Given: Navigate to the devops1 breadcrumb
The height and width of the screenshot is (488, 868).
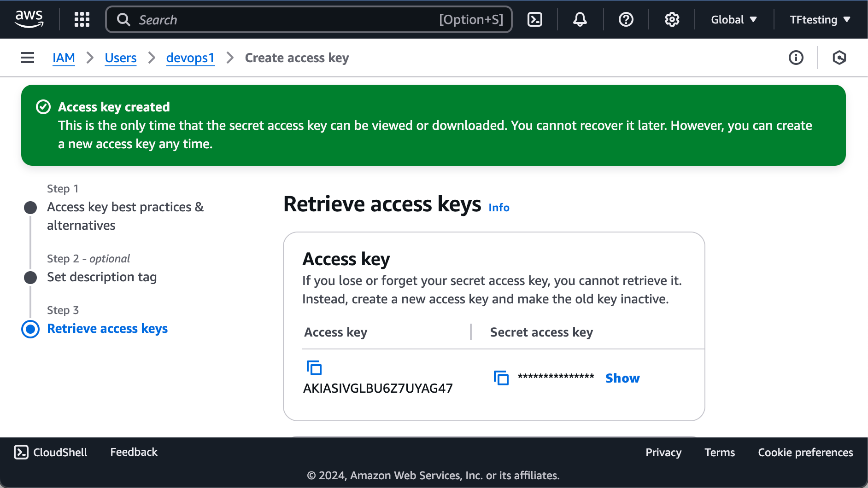Looking at the screenshot, I should coord(190,58).
